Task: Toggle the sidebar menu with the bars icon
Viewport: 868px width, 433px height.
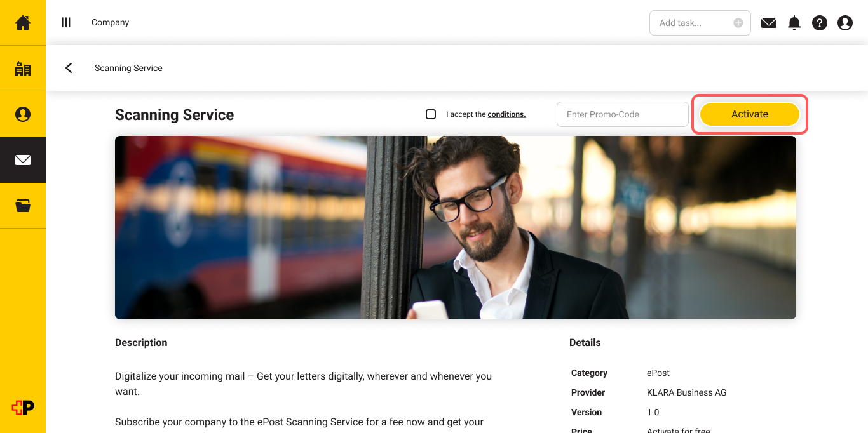Action: [x=66, y=22]
